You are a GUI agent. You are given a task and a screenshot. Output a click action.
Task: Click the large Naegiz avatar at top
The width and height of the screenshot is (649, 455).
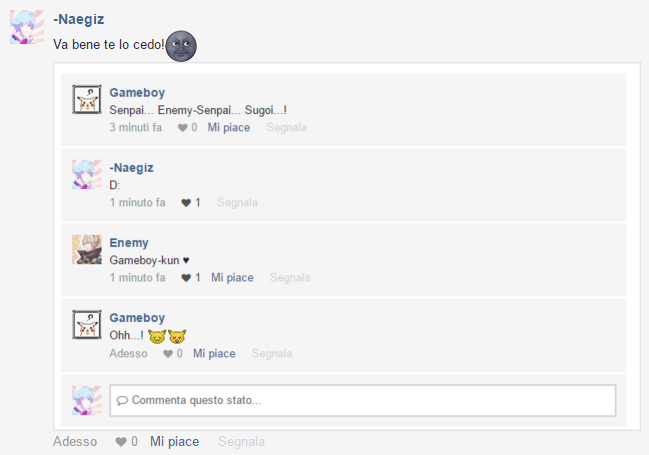[27, 27]
